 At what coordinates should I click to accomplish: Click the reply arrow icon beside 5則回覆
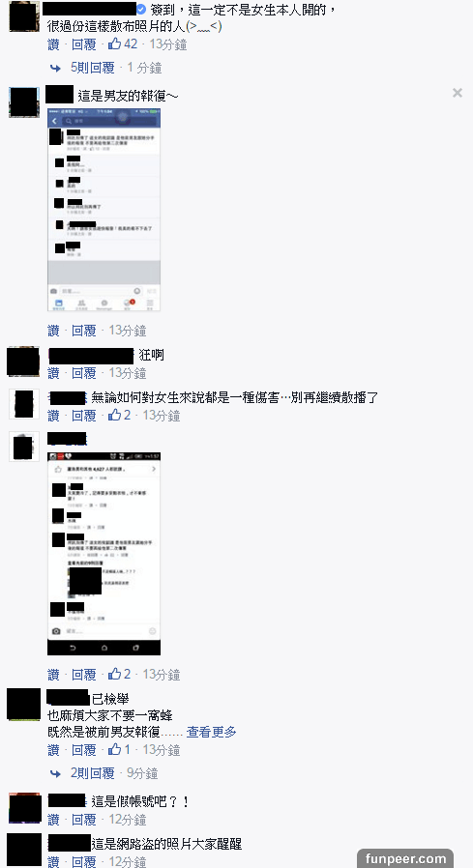[x=55, y=68]
